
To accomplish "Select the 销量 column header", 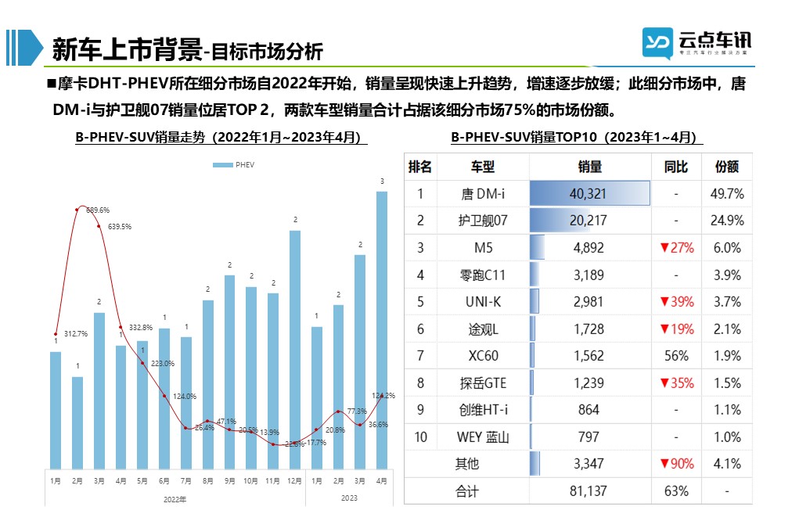I will coord(589,167).
